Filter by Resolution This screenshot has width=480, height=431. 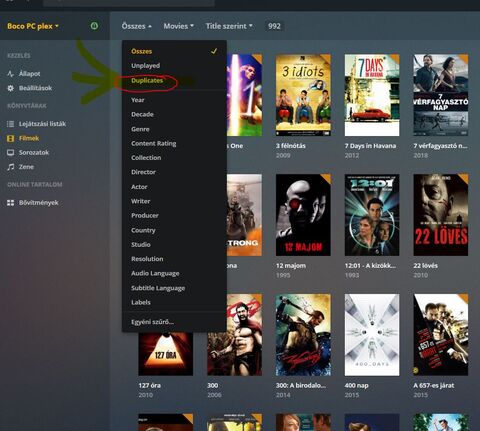(x=174, y=259)
